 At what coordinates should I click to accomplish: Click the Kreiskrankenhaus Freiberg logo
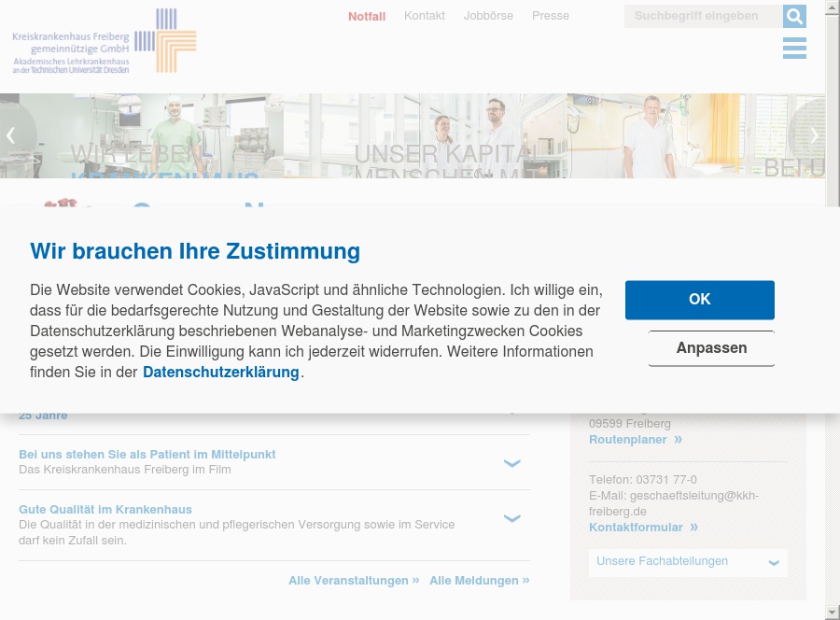click(103, 40)
